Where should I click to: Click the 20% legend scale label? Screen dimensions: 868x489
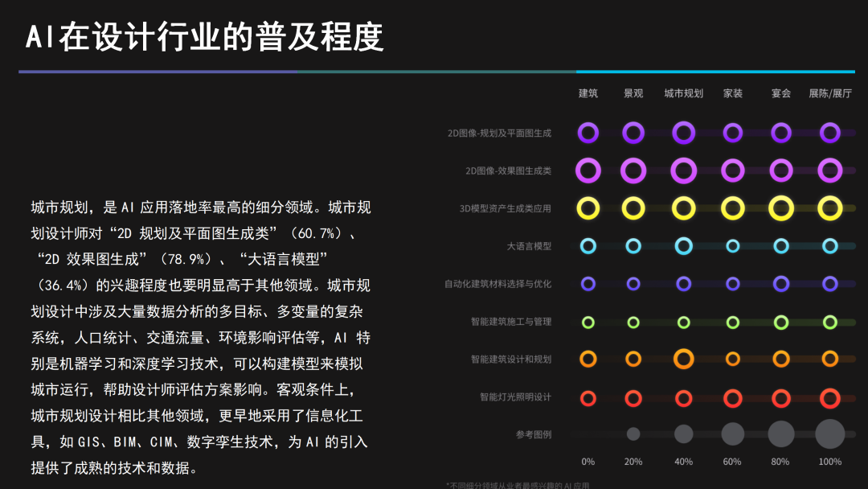633,462
